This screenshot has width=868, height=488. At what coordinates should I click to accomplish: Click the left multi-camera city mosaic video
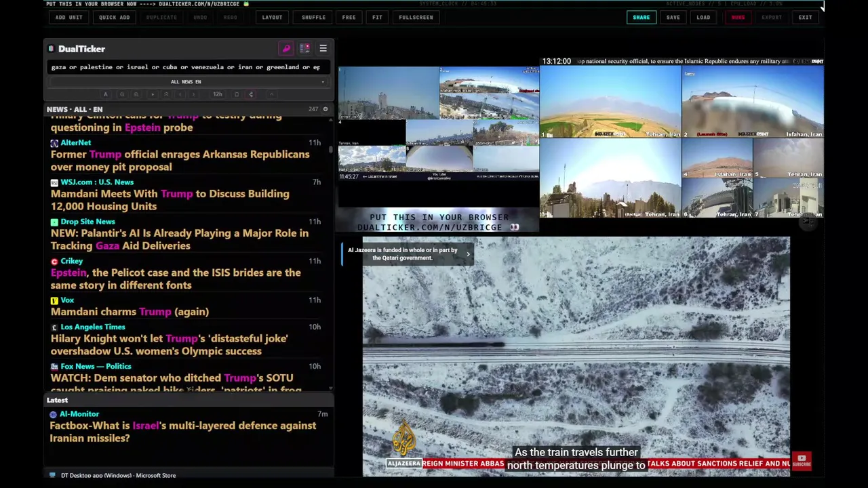(x=438, y=123)
